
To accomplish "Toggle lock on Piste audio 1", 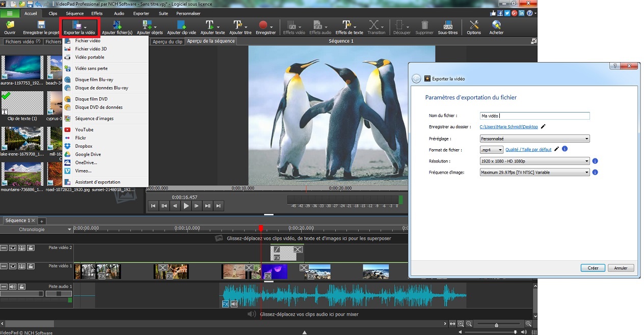I will 22,287.
